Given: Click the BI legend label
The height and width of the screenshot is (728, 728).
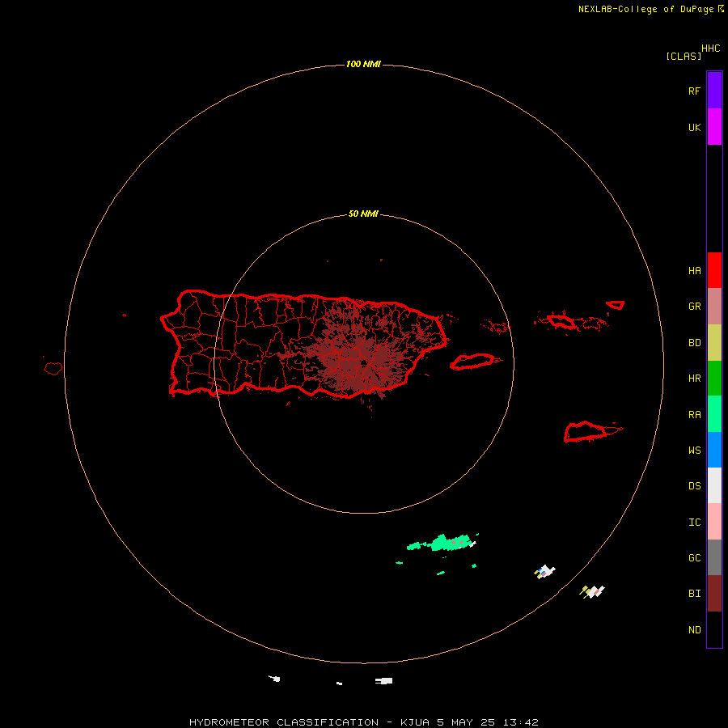Looking at the screenshot, I should [694, 594].
